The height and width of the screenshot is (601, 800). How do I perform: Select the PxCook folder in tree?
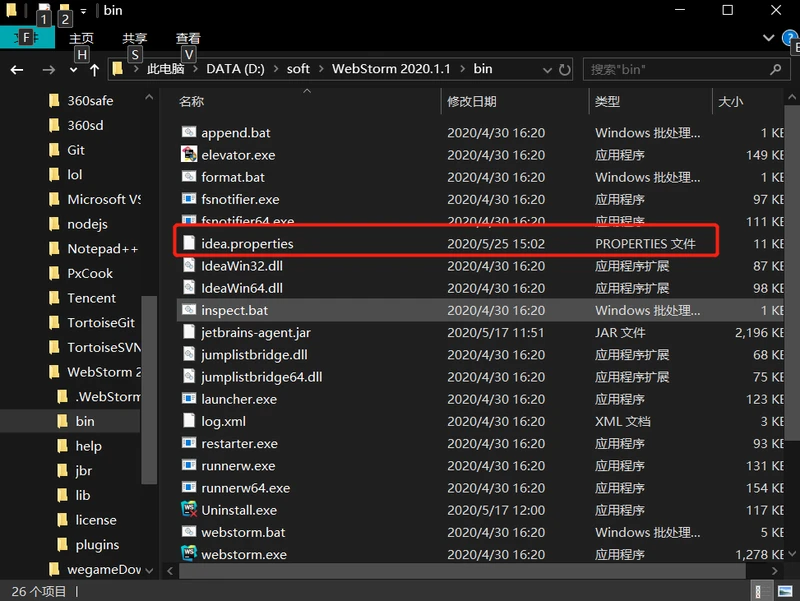(90, 273)
